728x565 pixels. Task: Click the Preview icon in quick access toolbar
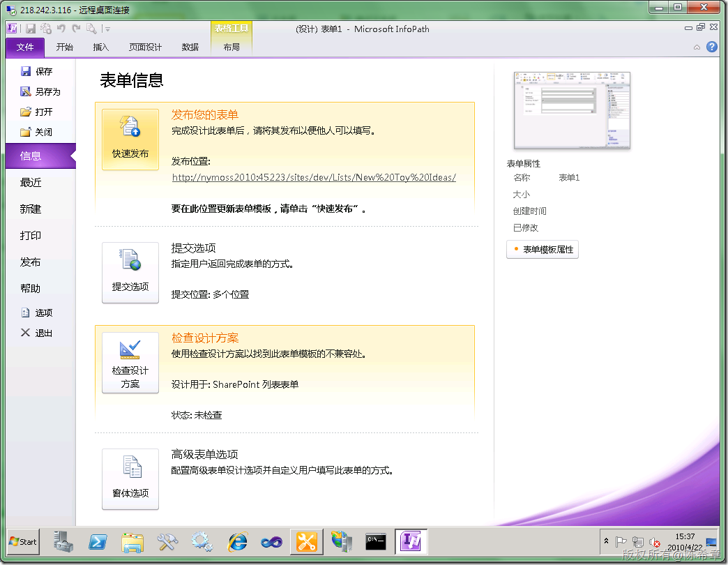click(x=91, y=29)
